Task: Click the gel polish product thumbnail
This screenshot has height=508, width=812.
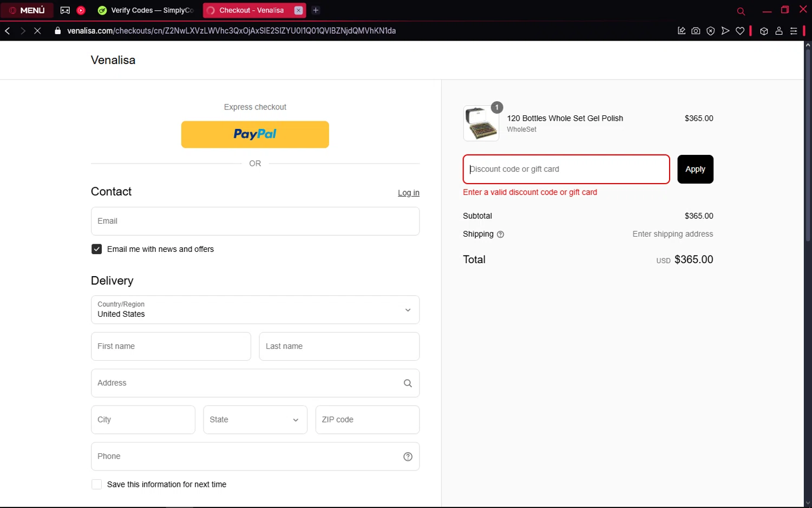Action: tap(481, 123)
